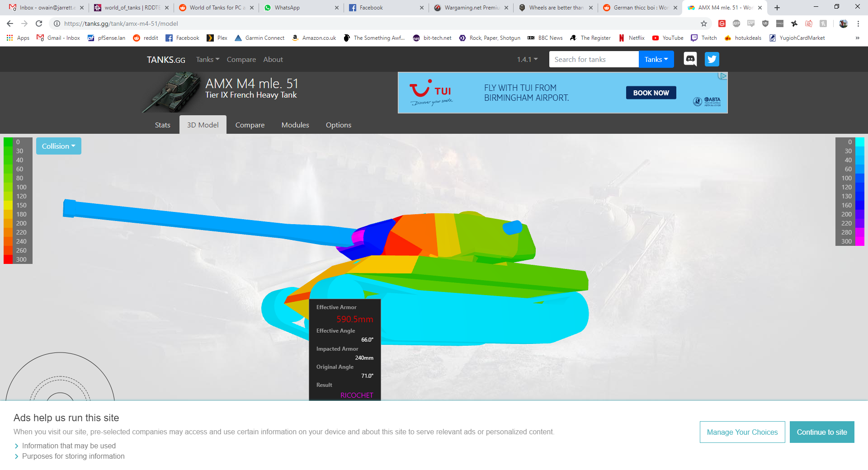
Task: Open the Tanks search type dropdown
Action: [x=656, y=59]
